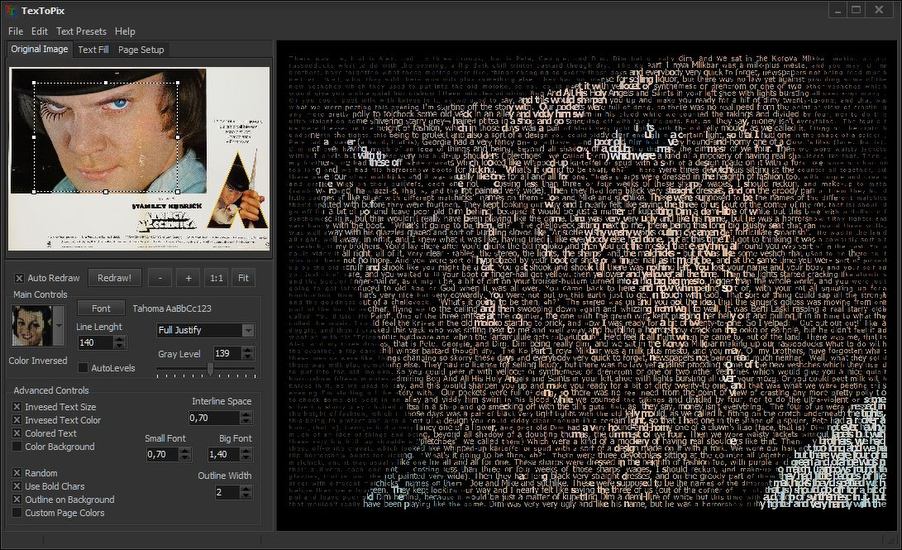Click the Outline Width value field
The image size is (902, 550).
click(227, 492)
